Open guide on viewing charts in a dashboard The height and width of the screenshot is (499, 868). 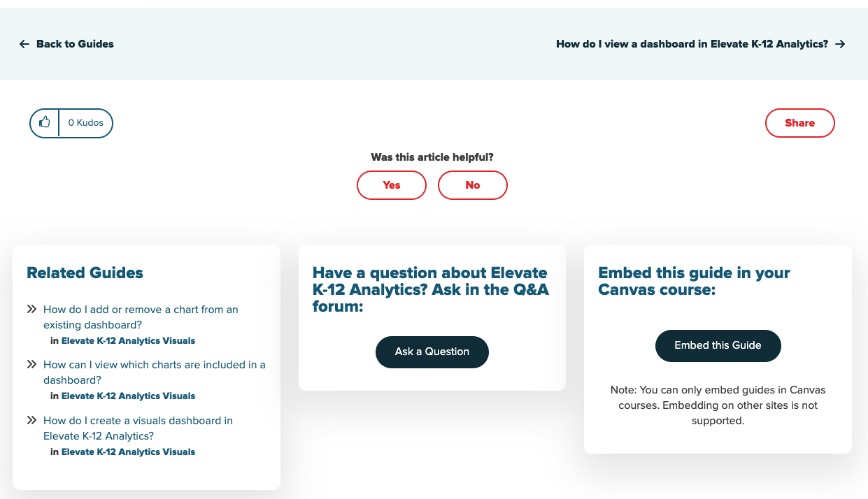[155, 373]
